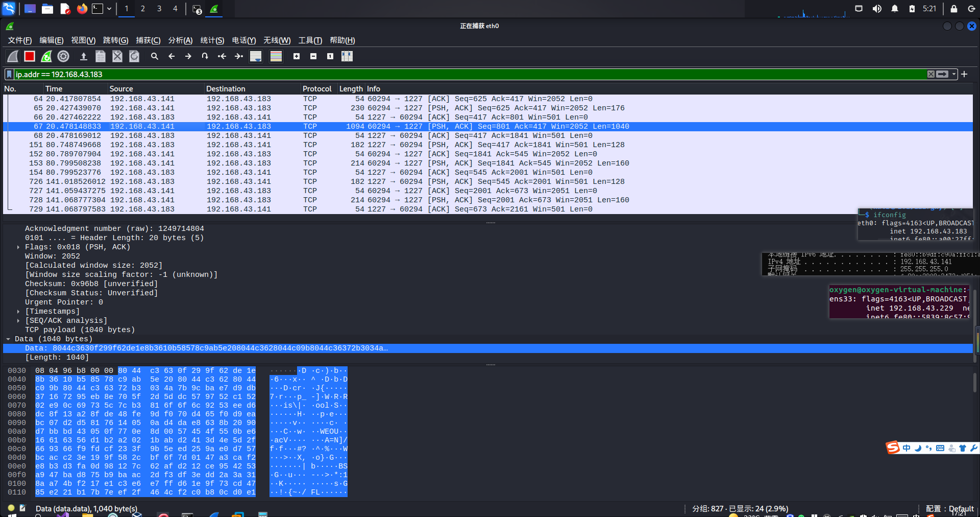Expand the [SEQ/ACK analysis] node
The width and height of the screenshot is (980, 517).
(18, 321)
